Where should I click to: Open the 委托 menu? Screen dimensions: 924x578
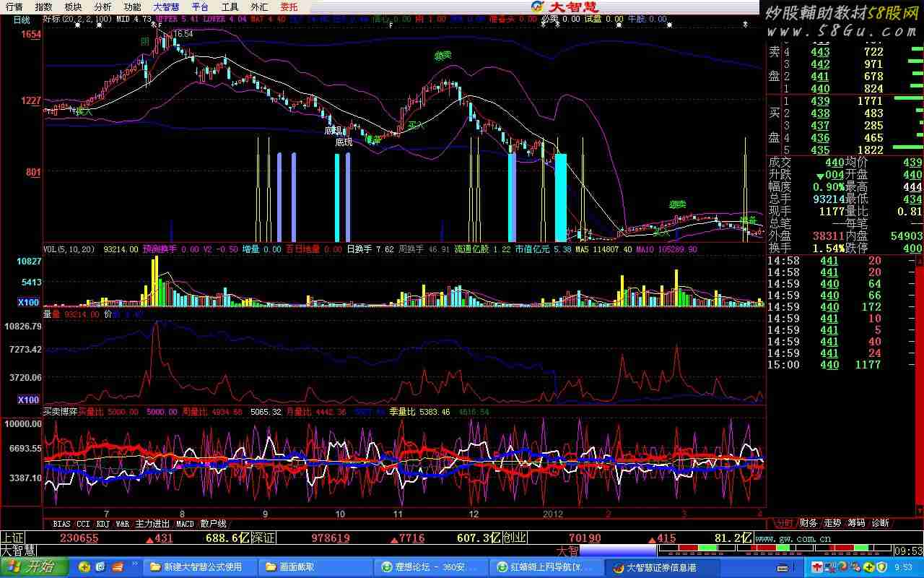[x=289, y=7]
